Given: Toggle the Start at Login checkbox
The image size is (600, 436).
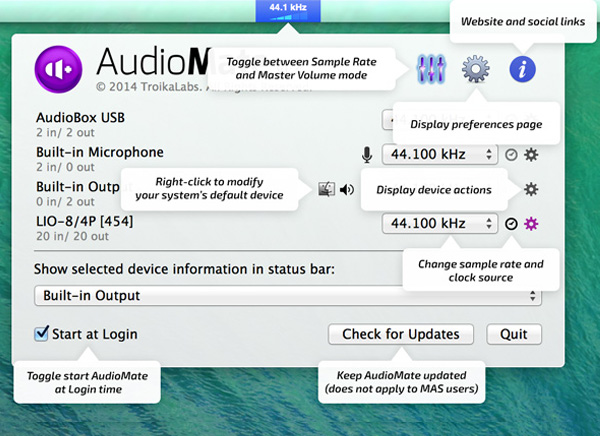Looking at the screenshot, I should click(x=41, y=333).
